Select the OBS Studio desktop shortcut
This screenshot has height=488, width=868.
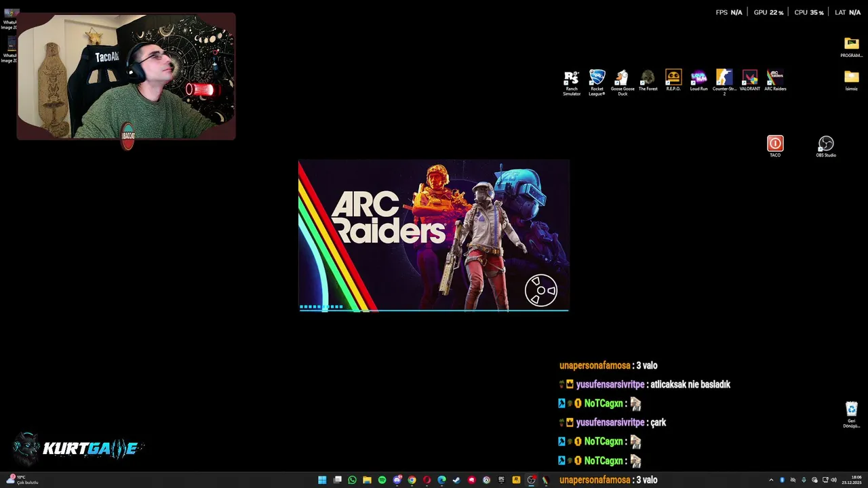coord(826,146)
